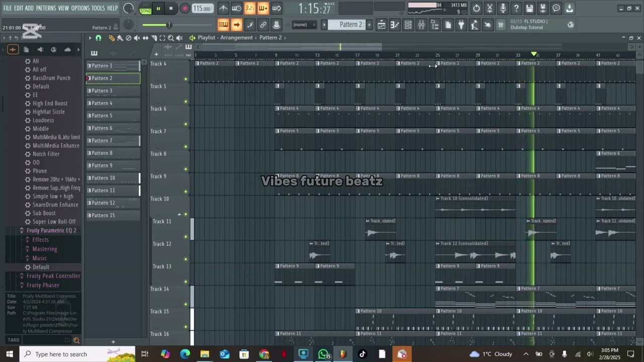Click the tempo tapper icon
The image size is (644, 362).
tap(474, 25)
